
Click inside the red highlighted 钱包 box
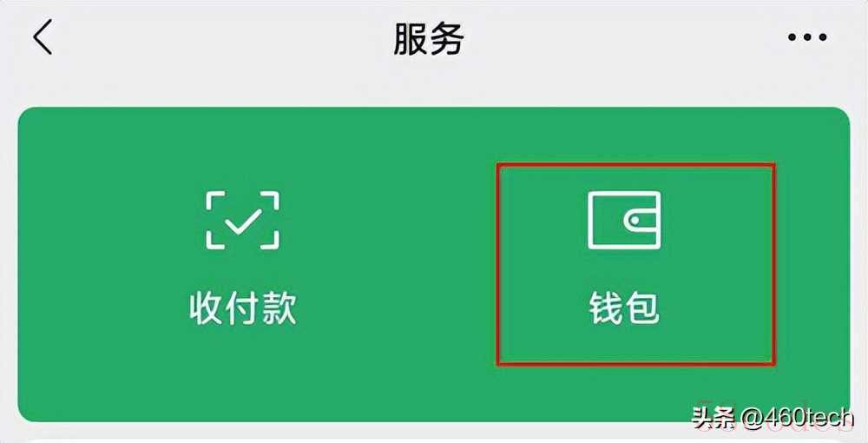pos(635,264)
